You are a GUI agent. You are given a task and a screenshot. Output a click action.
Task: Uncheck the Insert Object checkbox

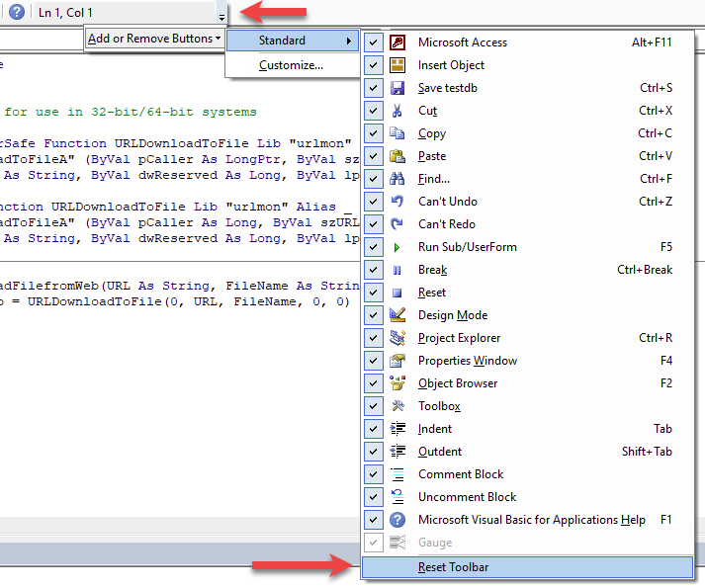[x=373, y=65]
